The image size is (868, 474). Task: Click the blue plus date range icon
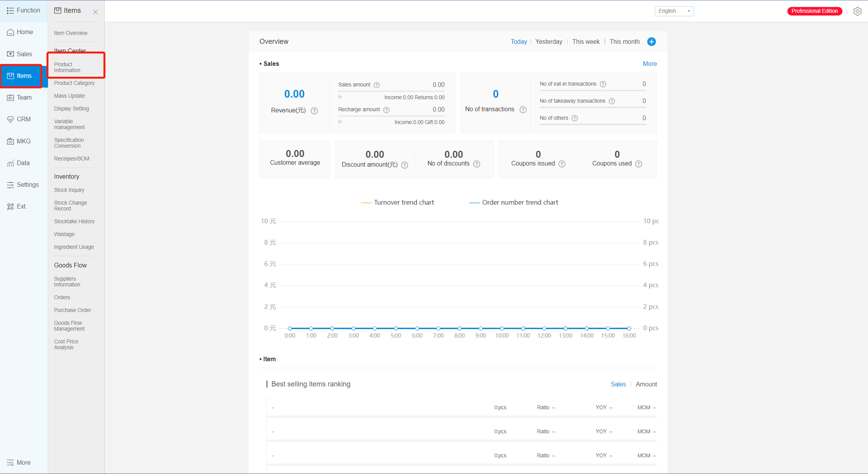651,42
